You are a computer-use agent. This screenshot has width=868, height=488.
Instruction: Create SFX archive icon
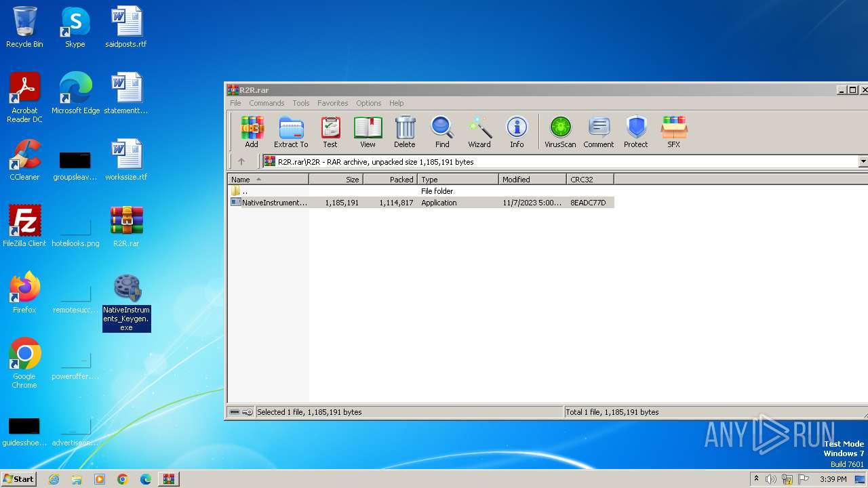tap(673, 131)
